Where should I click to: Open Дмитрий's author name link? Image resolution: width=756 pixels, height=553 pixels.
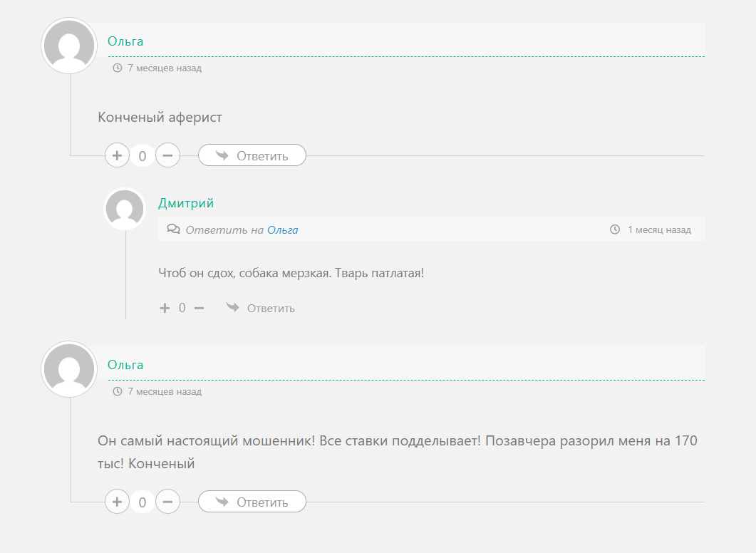(x=186, y=203)
